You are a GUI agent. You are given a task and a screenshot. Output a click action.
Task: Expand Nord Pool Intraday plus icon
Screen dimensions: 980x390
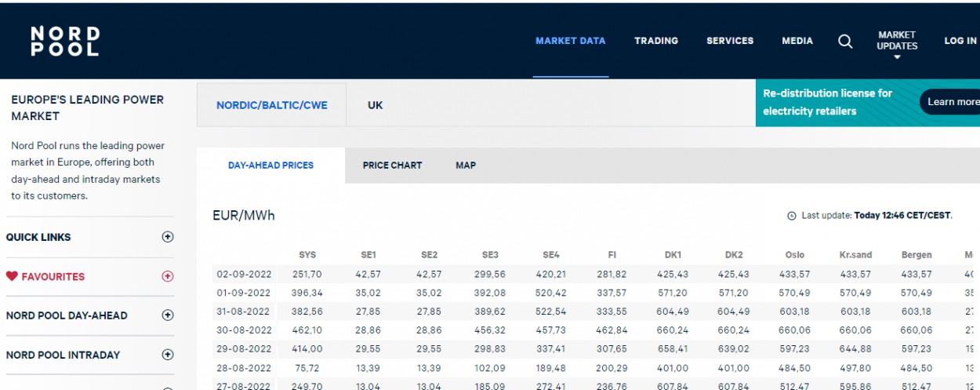coord(167,355)
